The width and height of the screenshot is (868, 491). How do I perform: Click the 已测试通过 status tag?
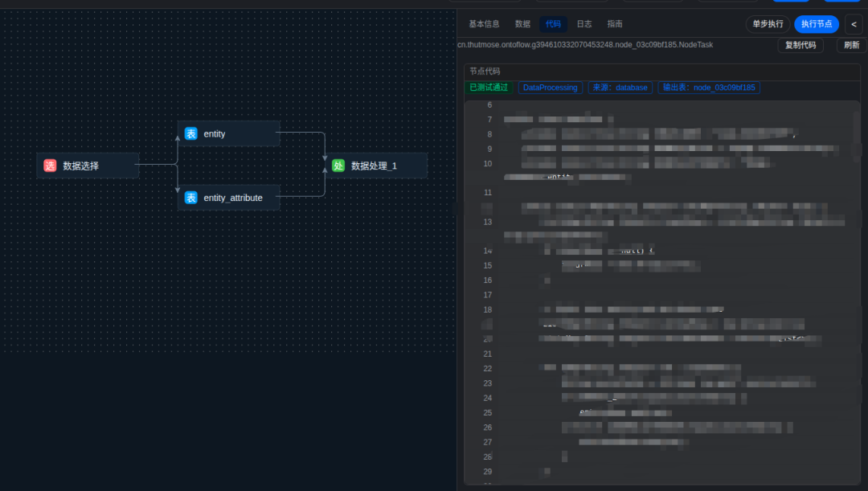(489, 88)
